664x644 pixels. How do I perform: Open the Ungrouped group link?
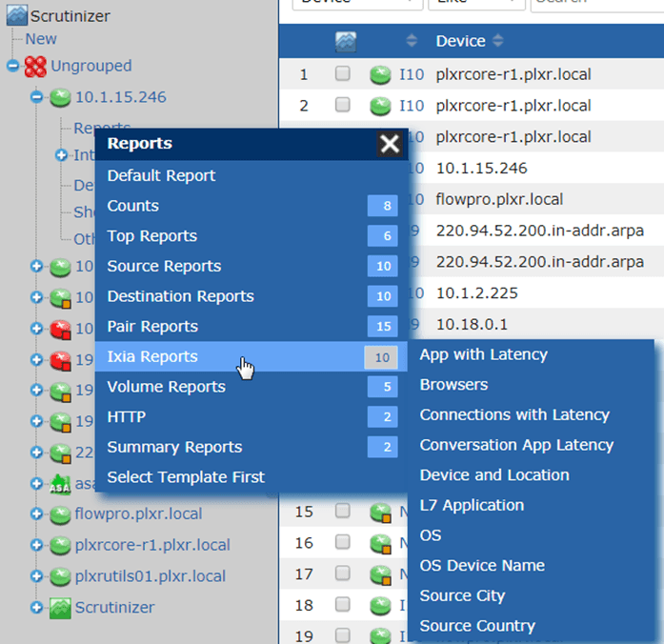pos(91,66)
